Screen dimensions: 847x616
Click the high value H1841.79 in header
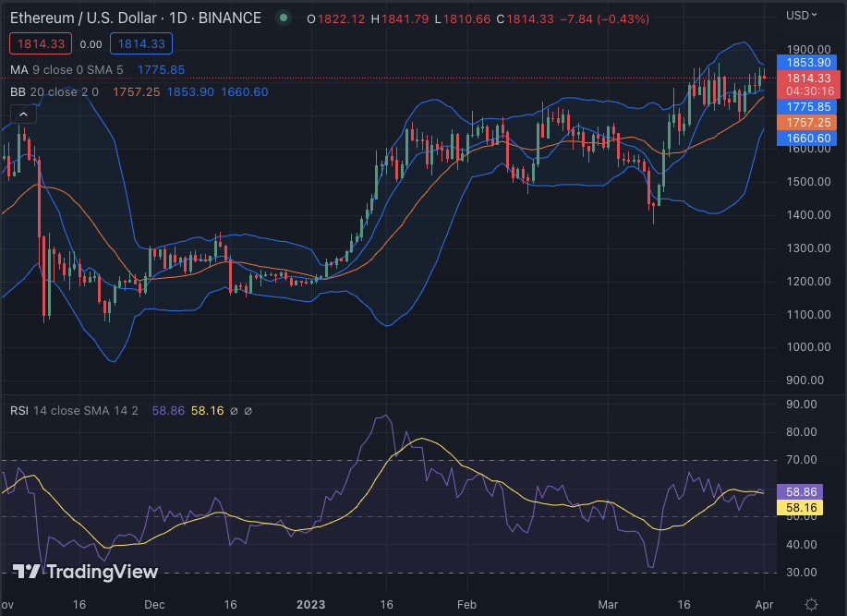pos(400,18)
